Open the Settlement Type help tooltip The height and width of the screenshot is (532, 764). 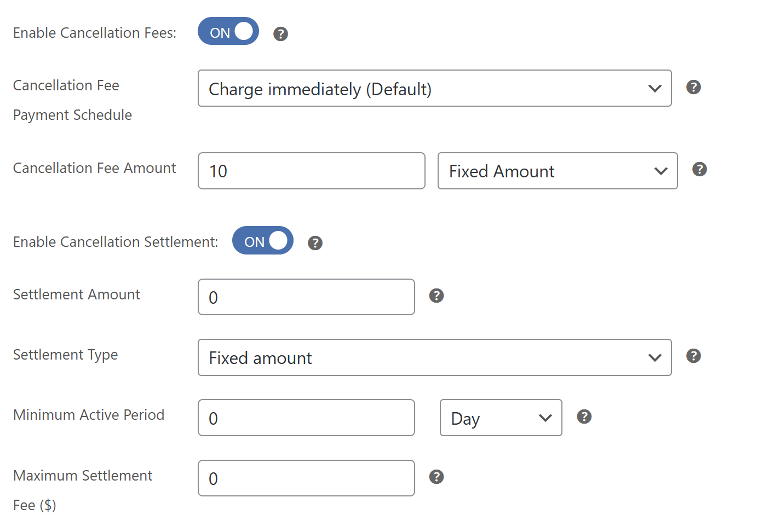[x=693, y=356]
